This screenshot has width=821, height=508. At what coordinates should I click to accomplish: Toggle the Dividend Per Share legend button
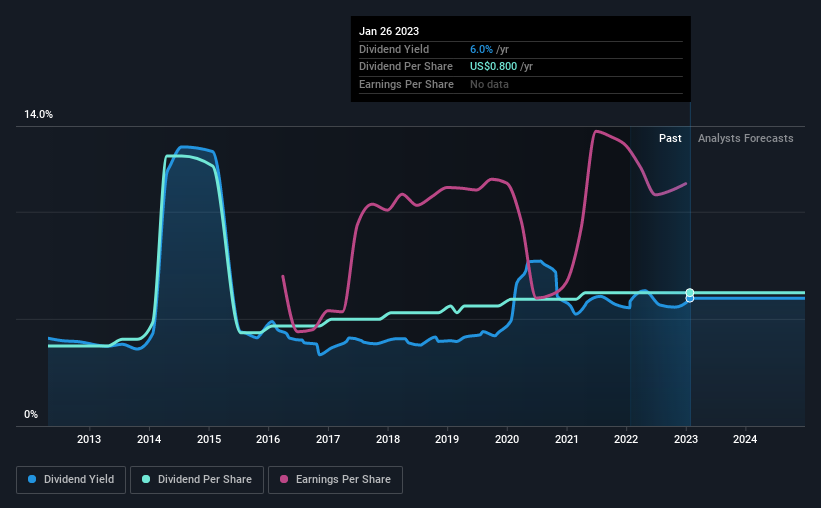(x=197, y=480)
